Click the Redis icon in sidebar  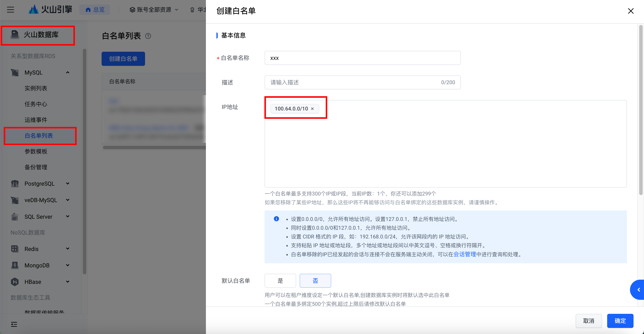pos(15,249)
